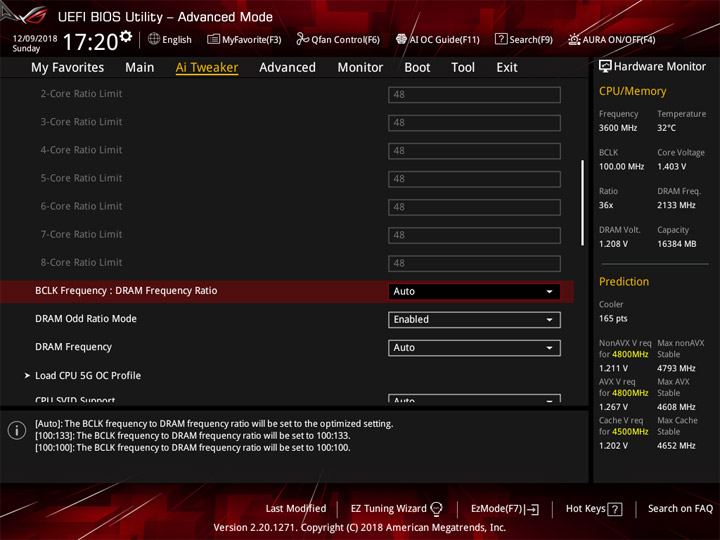Click the 1.208 V DRAM Volt. value
The width and height of the screenshot is (720, 540).
[613, 244]
